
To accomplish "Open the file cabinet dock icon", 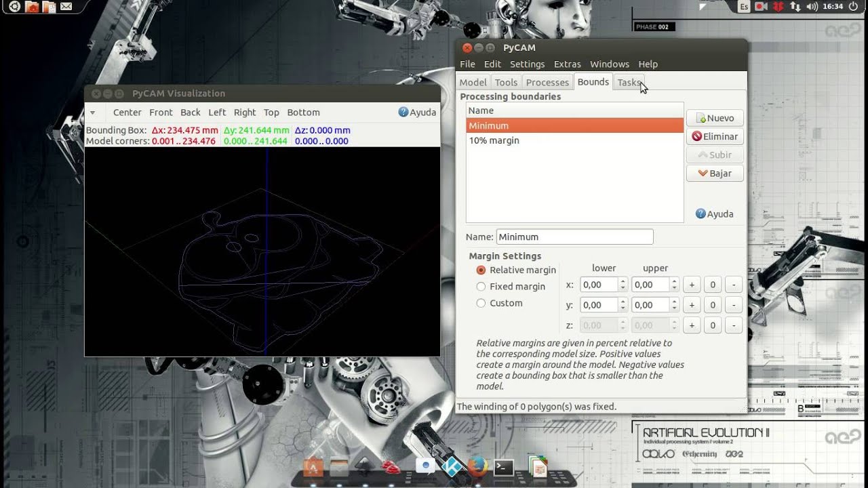I will click(x=338, y=467).
